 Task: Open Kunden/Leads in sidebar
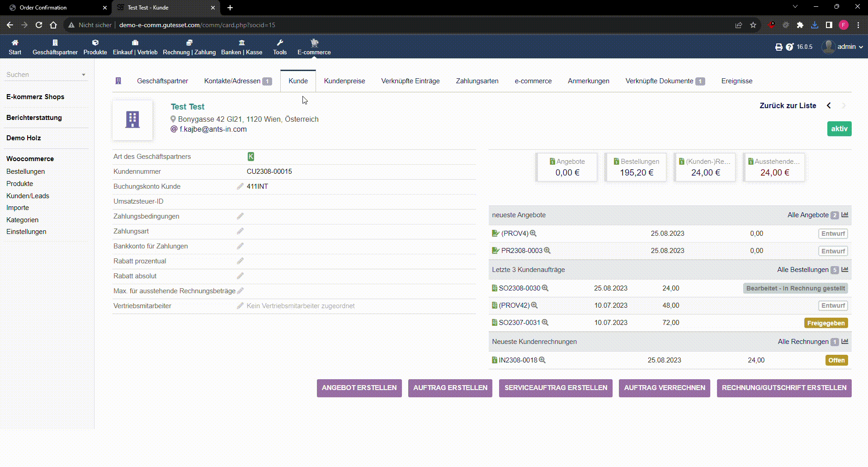tap(28, 196)
